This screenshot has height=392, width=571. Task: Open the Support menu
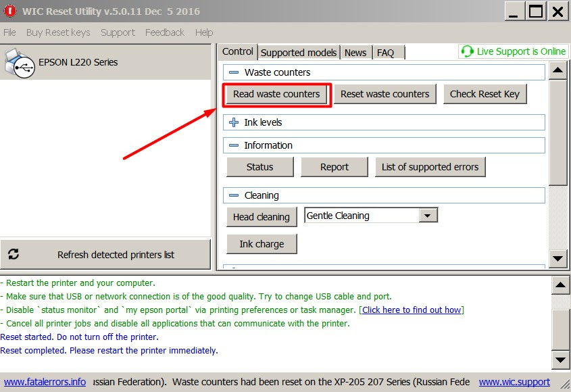[x=118, y=32]
